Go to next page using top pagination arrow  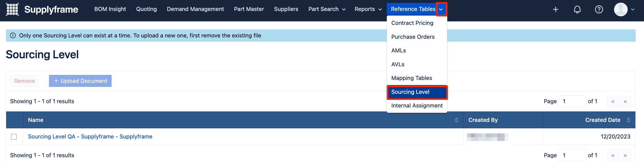coord(625,101)
